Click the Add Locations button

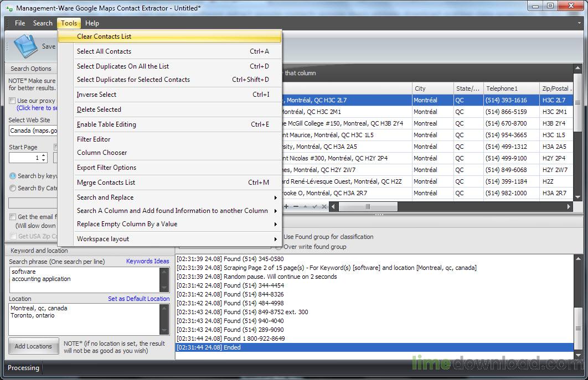(x=33, y=346)
